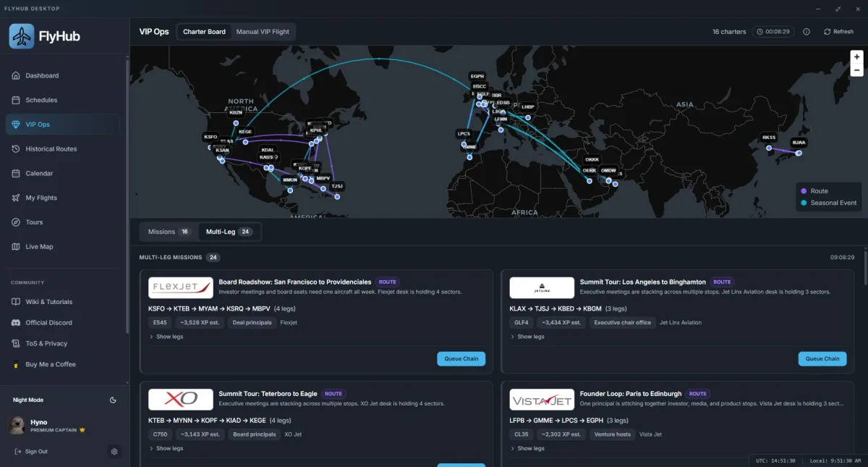Screen dimensions: 868x467
Task: Queue Chain for San Francisco to Providenciales
Action: [x=461, y=358]
